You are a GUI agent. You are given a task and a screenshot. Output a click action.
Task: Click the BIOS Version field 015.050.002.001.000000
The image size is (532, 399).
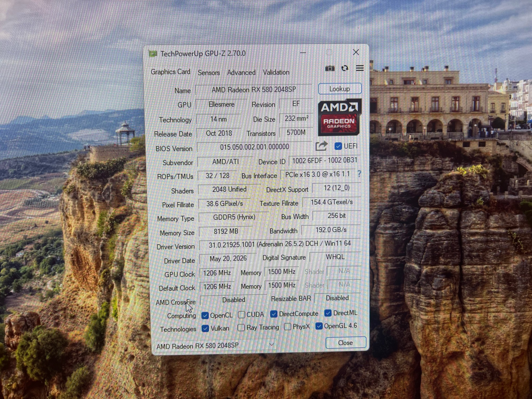254,147
